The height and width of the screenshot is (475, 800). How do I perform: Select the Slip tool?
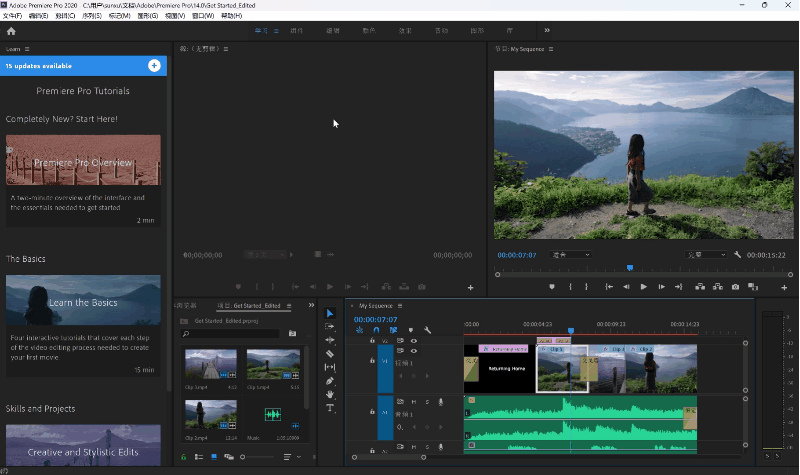click(x=330, y=367)
